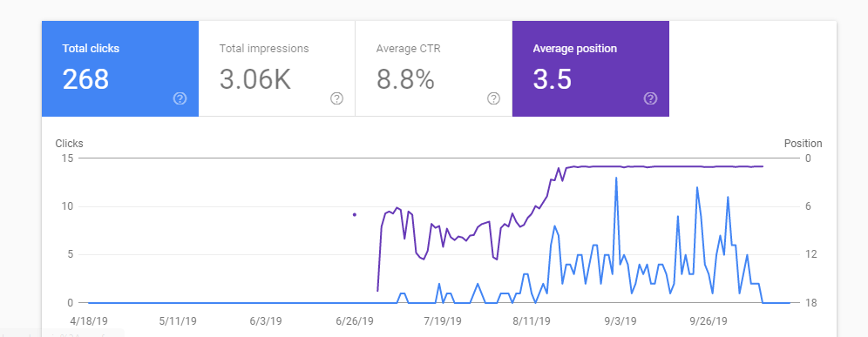Toggle the Average position metric card
The image size is (868, 337).
click(591, 69)
